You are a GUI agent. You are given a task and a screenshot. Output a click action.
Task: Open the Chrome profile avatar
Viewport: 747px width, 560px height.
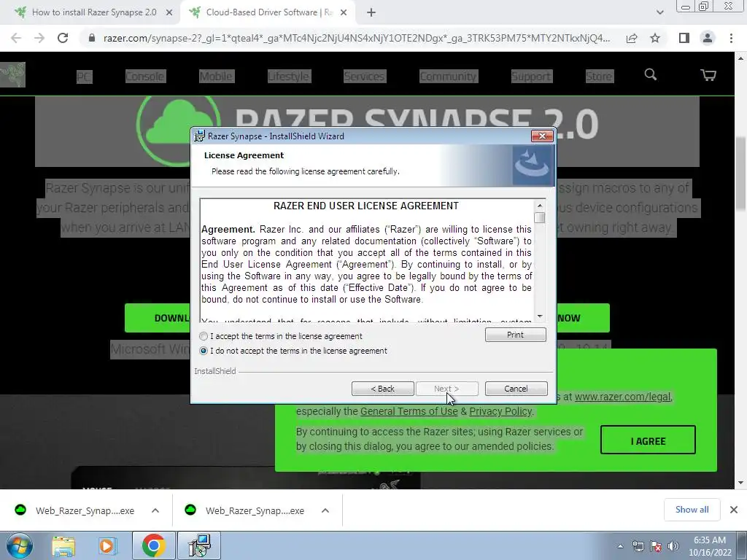tap(708, 38)
